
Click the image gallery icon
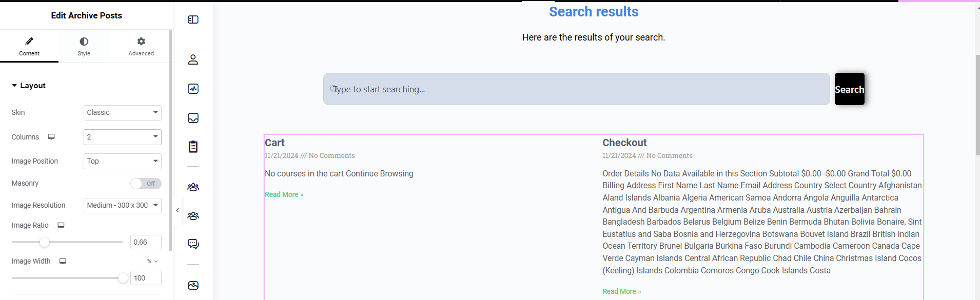[x=193, y=286]
